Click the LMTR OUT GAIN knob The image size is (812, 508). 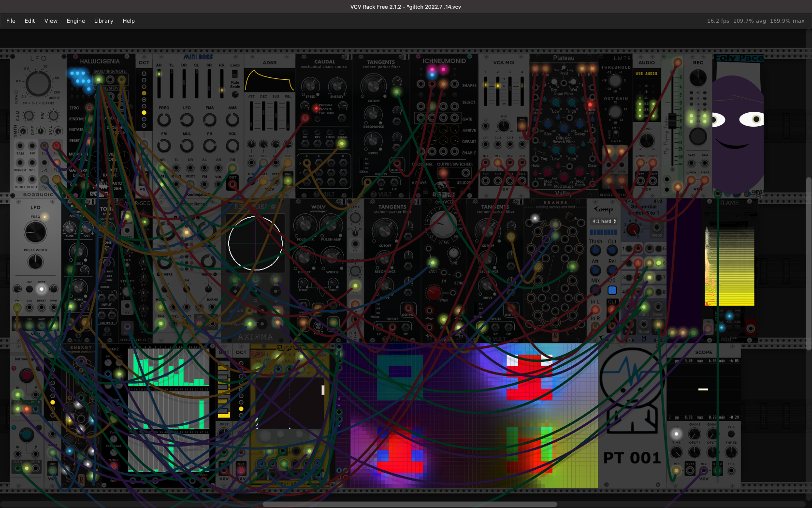[x=615, y=112]
